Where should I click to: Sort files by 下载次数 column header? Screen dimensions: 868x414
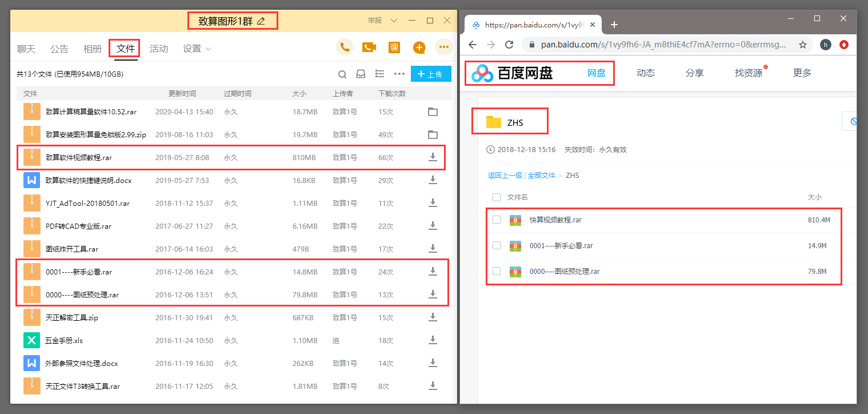pos(392,93)
